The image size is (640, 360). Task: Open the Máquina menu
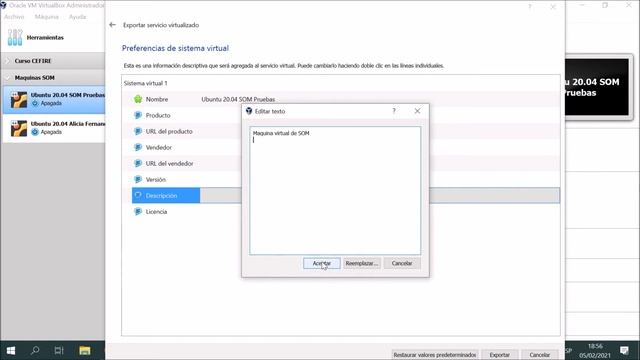coord(47,17)
